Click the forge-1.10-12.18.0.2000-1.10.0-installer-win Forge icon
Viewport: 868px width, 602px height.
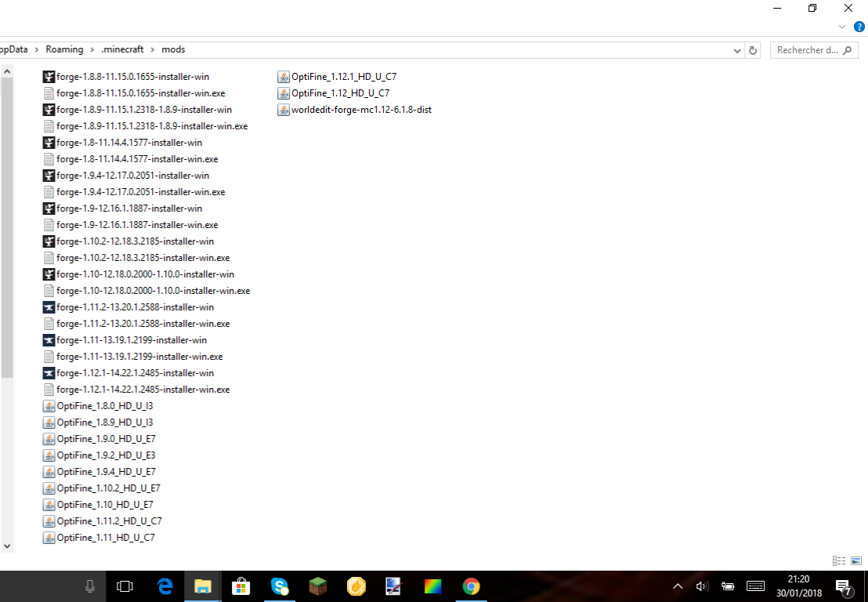tap(49, 274)
